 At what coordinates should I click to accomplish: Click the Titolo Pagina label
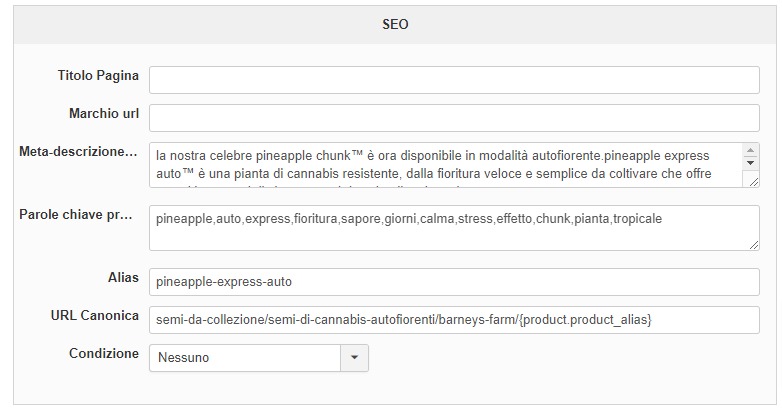(98, 76)
